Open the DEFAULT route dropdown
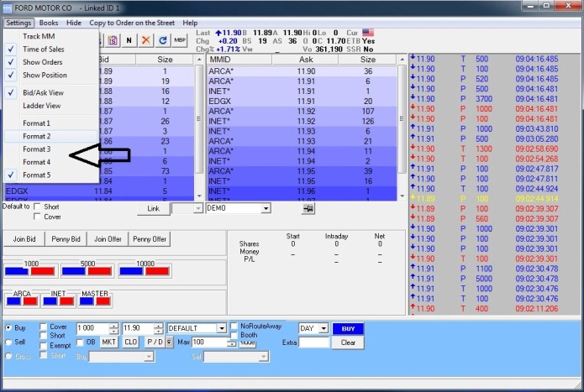Screen dimensions: 584x392 [222, 328]
